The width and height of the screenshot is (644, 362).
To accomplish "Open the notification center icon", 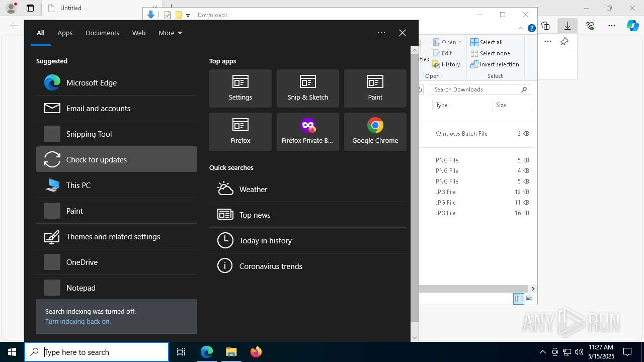I will coord(627,352).
